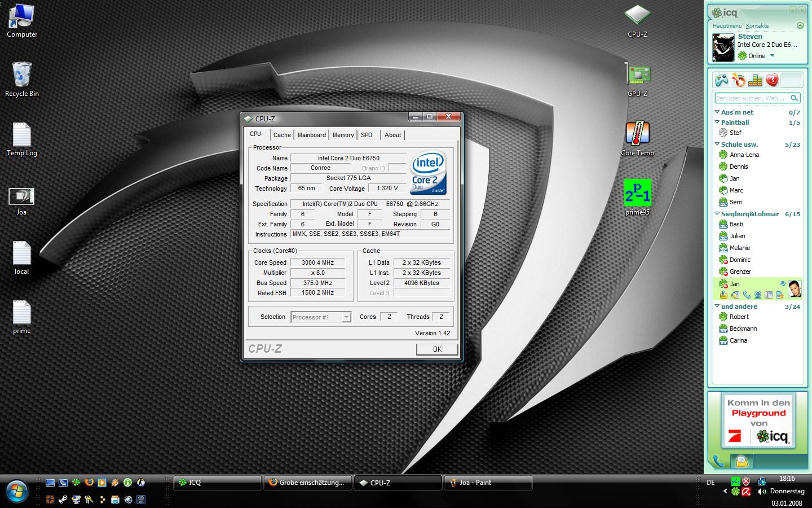Open ICQ equalizer bars icon
The image size is (812, 508).
(755, 80)
